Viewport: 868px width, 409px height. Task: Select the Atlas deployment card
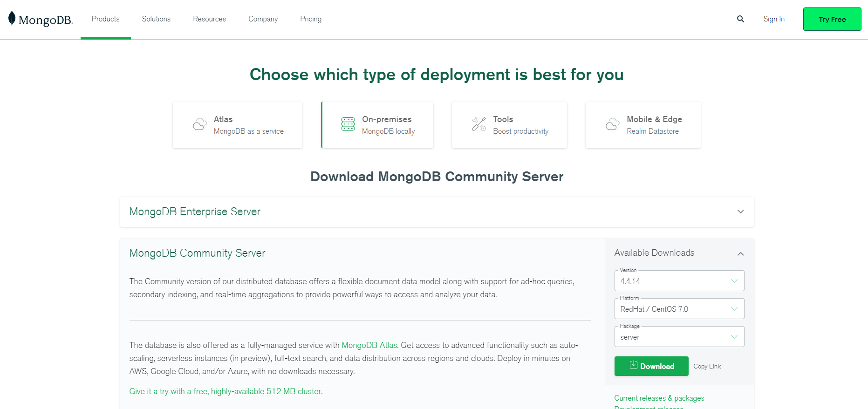(238, 125)
